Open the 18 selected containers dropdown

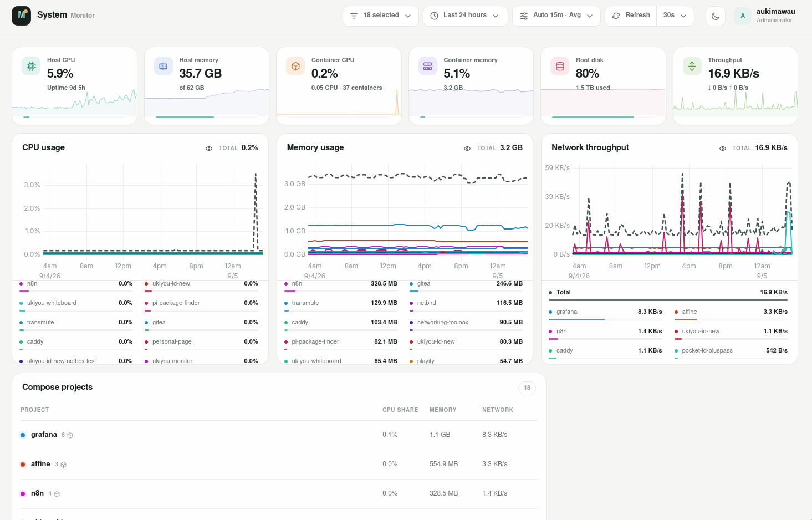380,16
